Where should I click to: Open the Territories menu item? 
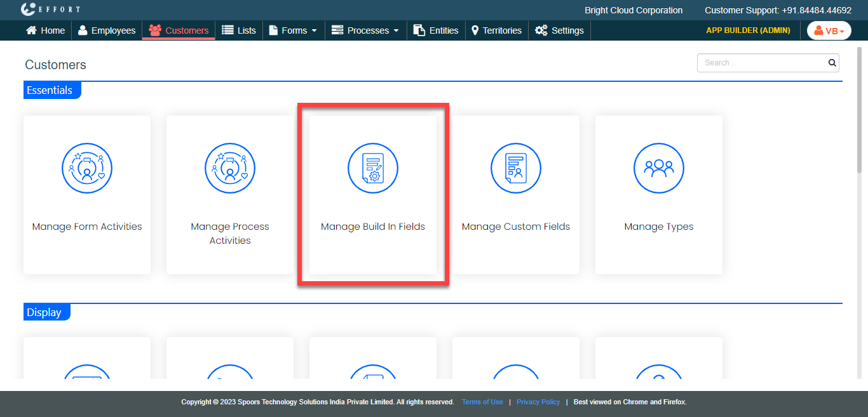[496, 30]
